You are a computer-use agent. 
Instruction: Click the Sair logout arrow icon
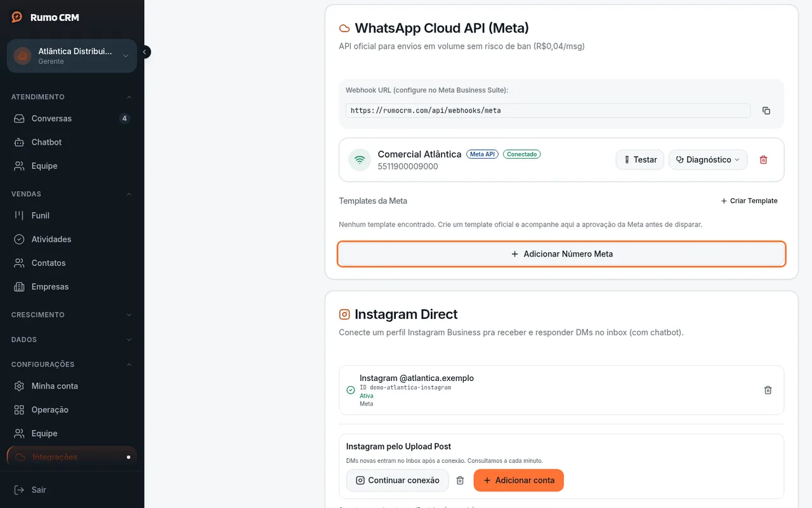(x=20, y=490)
